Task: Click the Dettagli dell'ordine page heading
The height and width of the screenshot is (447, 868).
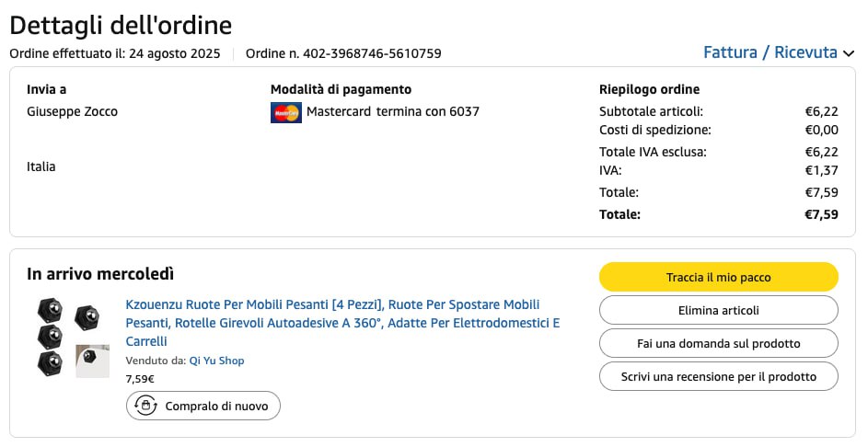Action: coord(121,25)
